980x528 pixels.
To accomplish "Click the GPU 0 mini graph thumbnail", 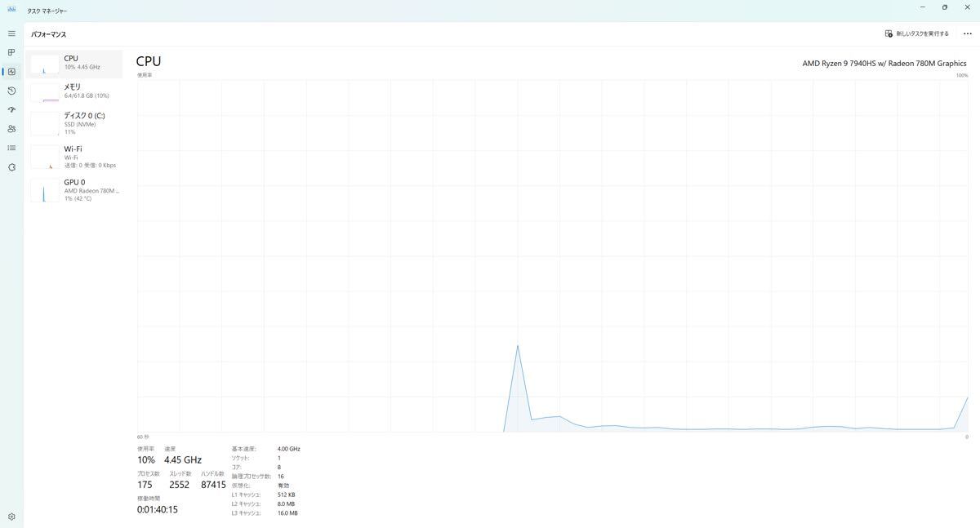I will [45, 191].
